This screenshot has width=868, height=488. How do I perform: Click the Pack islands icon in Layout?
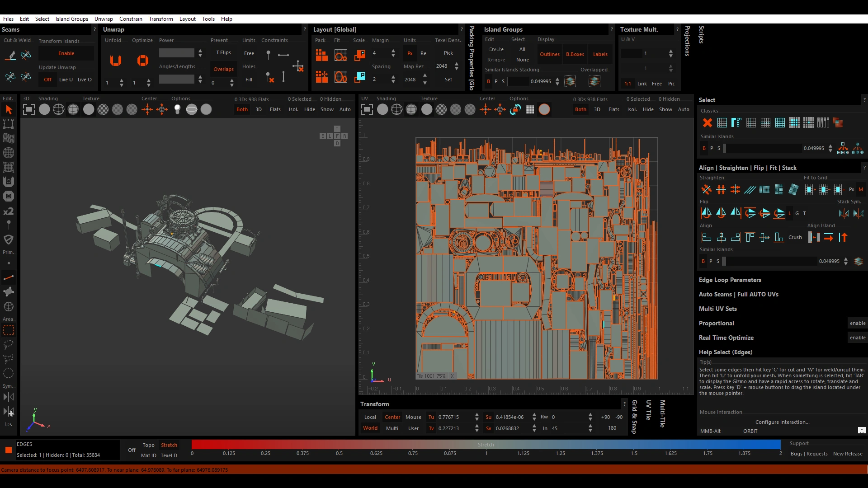point(321,55)
